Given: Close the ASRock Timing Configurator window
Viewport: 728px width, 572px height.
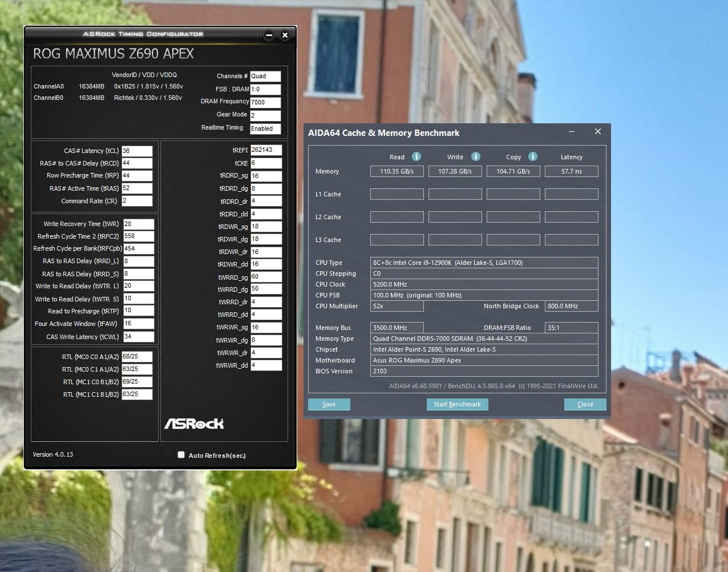Looking at the screenshot, I should click(285, 35).
